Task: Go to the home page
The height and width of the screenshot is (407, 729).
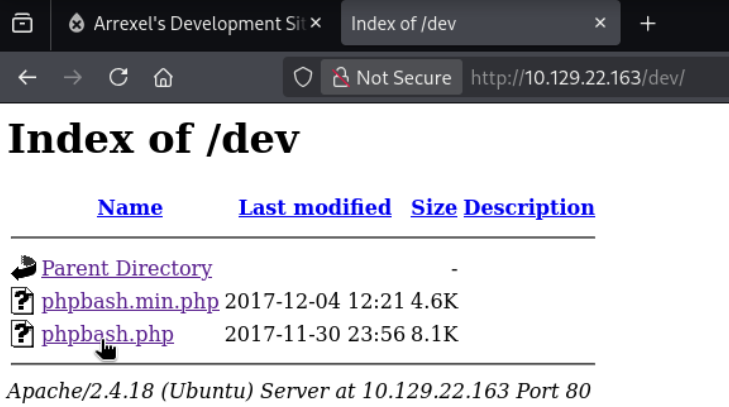Action: pyautogui.click(x=163, y=77)
